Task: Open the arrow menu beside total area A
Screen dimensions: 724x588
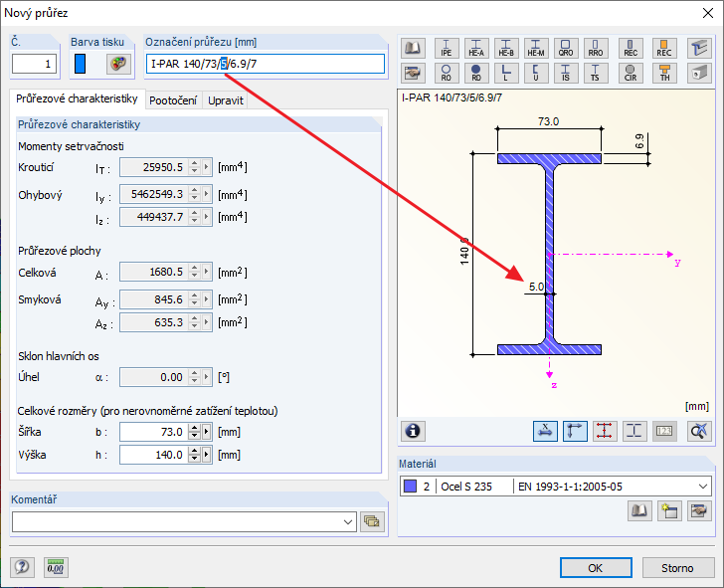Action: [x=207, y=272]
